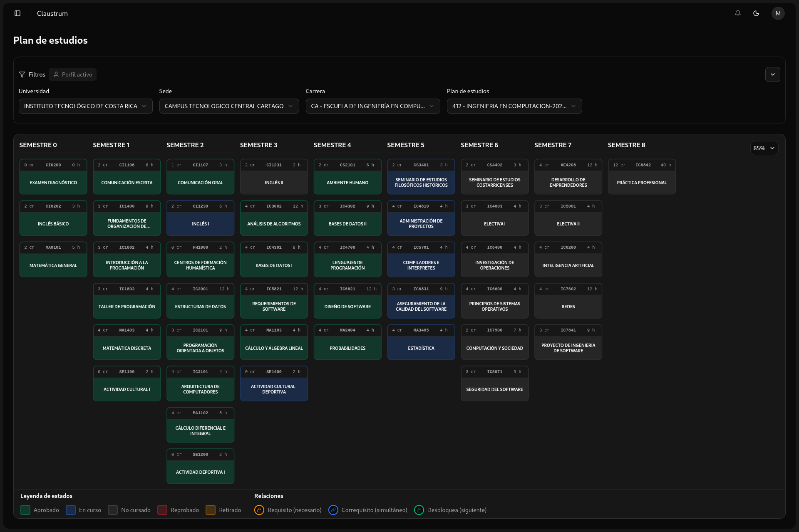This screenshot has height=532, width=799.
Task: Toggle the Aprobado legend swatch
Action: point(25,510)
